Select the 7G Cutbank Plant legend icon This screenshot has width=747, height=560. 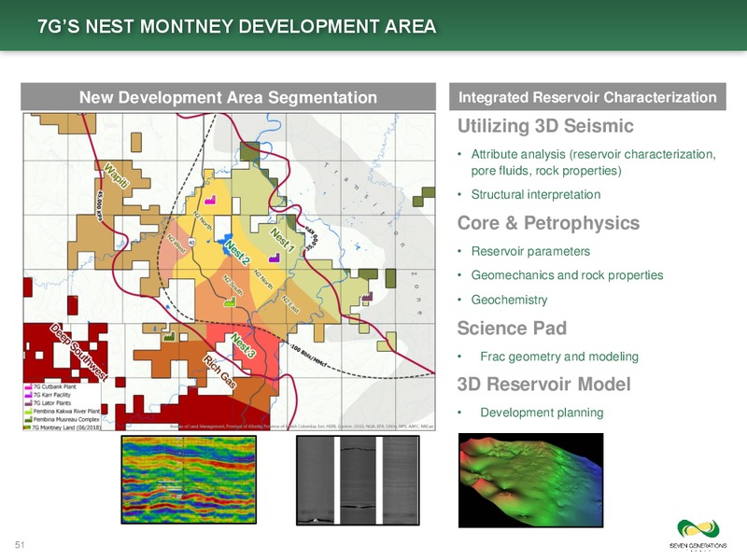(x=28, y=386)
